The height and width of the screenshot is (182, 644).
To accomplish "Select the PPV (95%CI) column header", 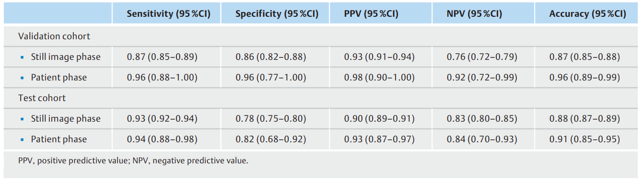I will (x=371, y=14).
